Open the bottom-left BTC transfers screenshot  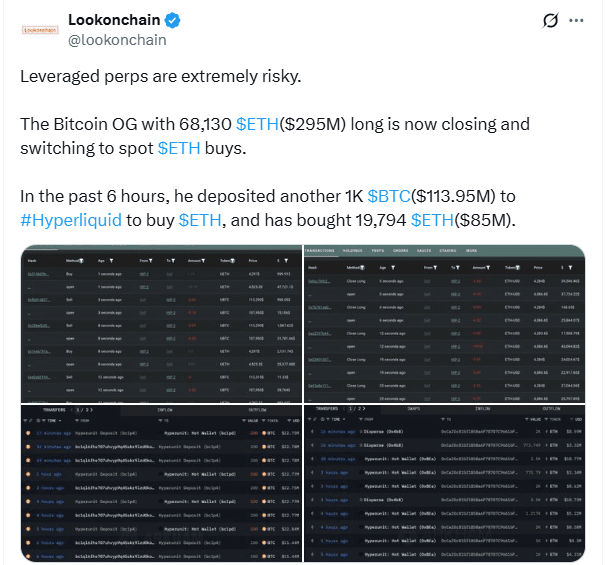pos(161,483)
